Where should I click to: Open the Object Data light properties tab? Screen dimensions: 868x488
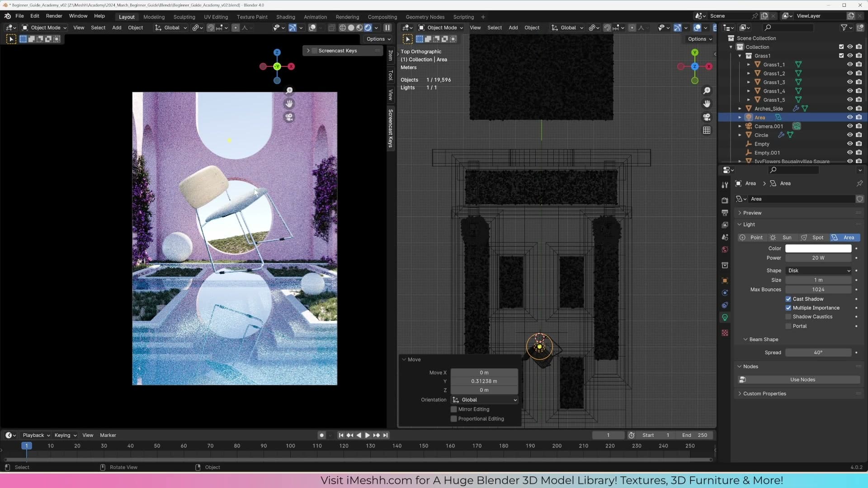tap(725, 317)
